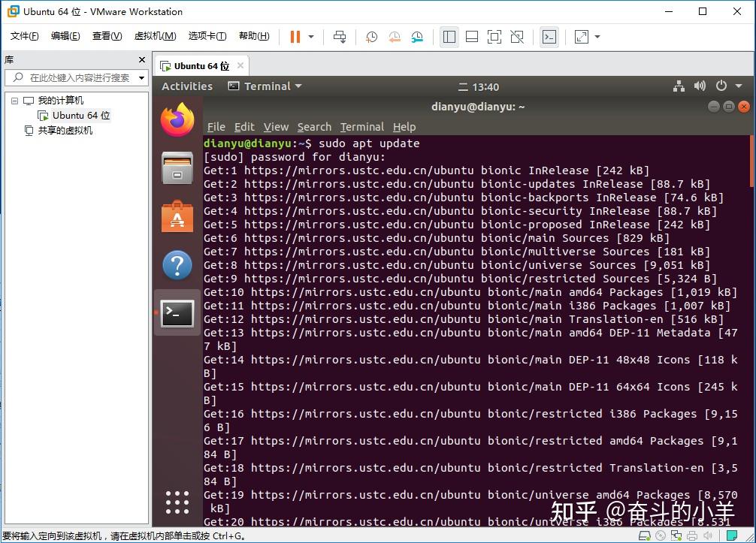Pause the virtual machine

[295, 36]
